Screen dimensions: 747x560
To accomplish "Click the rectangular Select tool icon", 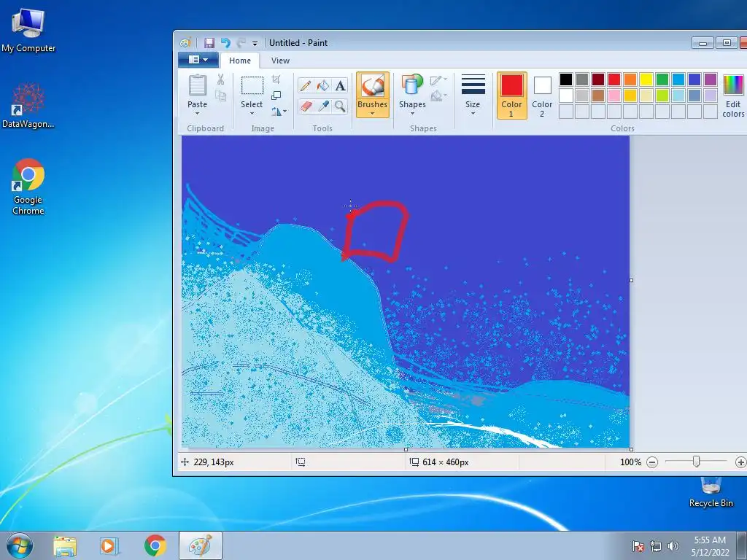I will pos(252,86).
